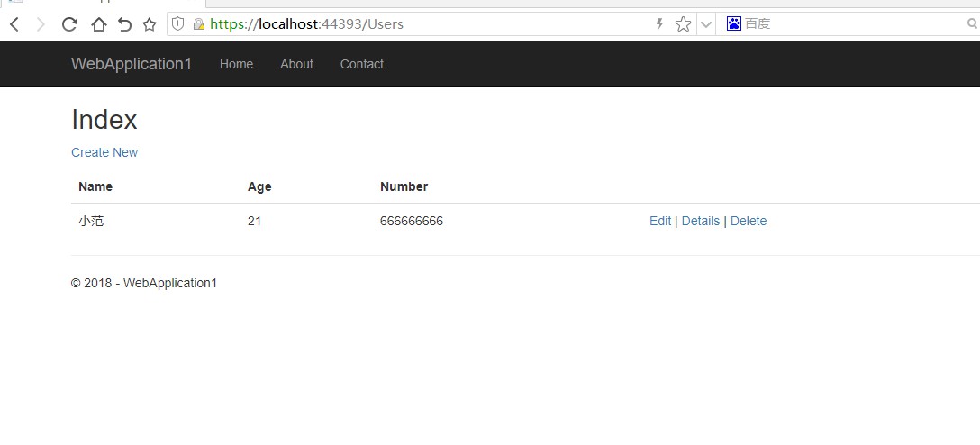Viewport: 980px width, 445px height.
Task: Open the About page in navbar
Action: click(296, 64)
